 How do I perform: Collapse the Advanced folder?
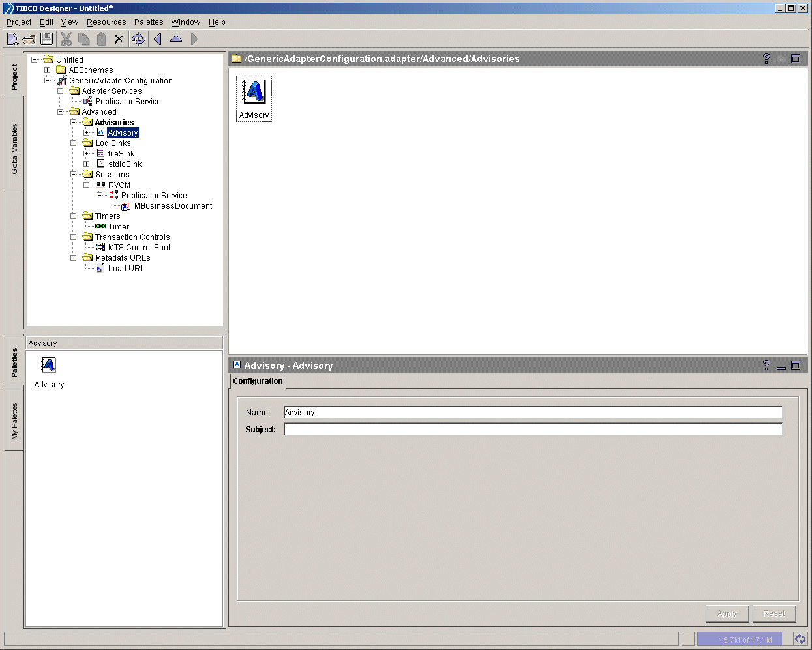61,112
